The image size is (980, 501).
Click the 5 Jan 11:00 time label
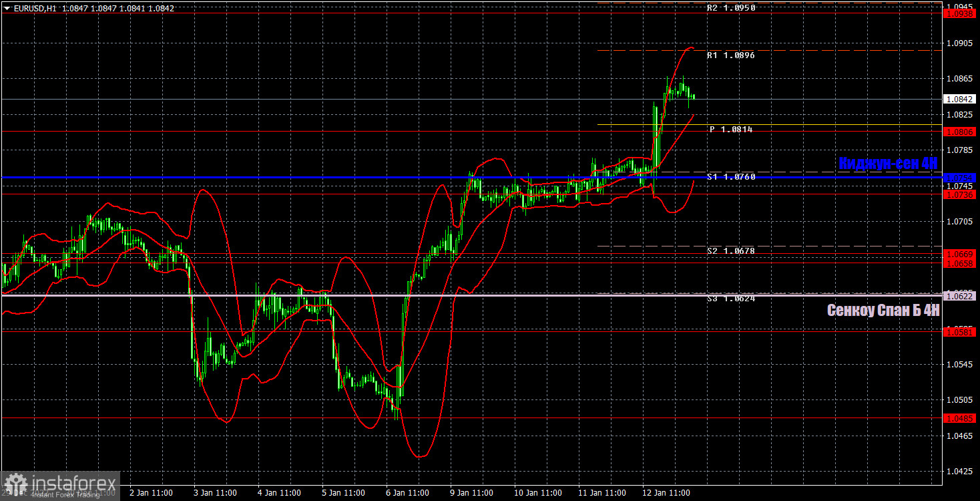click(342, 493)
